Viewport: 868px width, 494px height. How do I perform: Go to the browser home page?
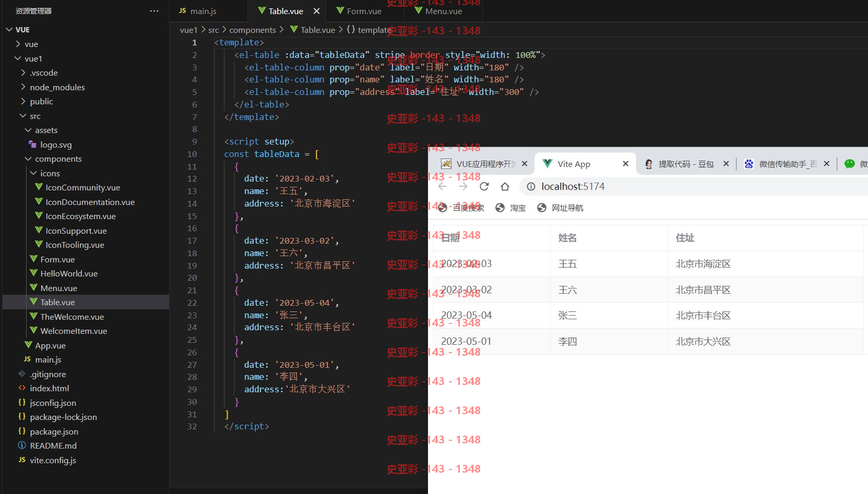tap(505, 186)
